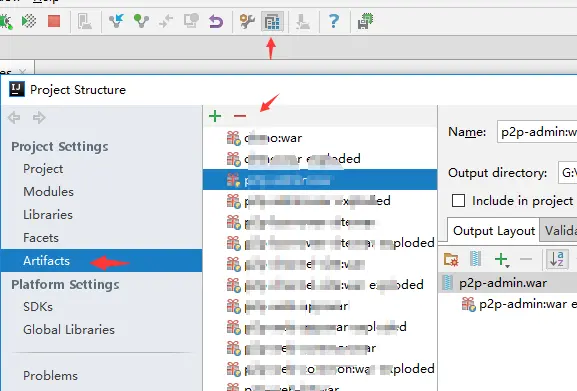Click the red minus to remove artifact
This screenshot has width=577, height=391.
coord(240,116)
